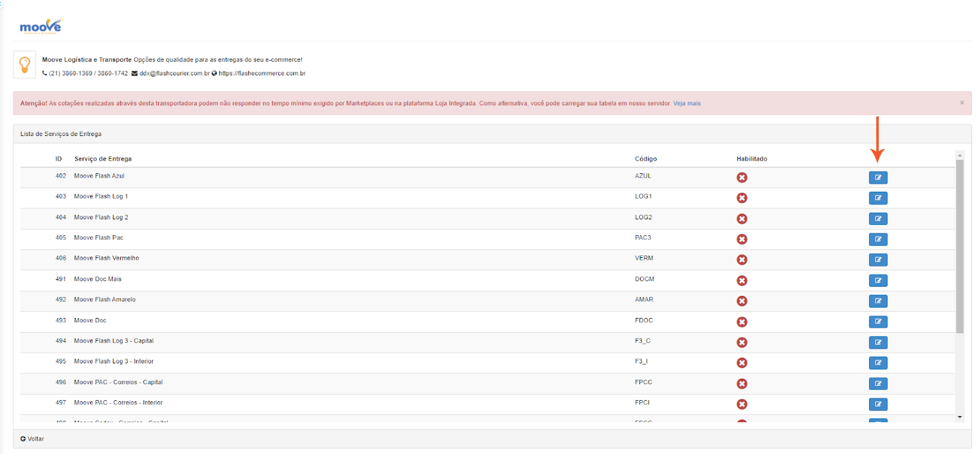Open edit for Moove Flash Log 1

click(x=878, y=198)
